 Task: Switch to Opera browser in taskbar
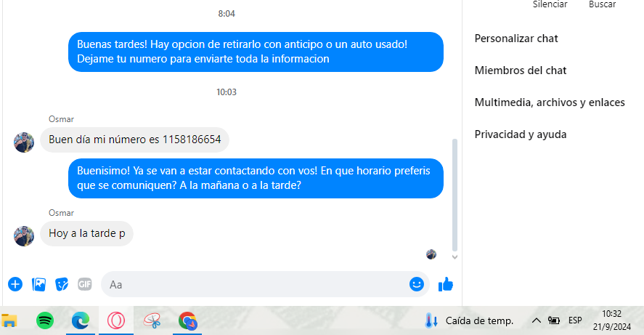[116, 320]
